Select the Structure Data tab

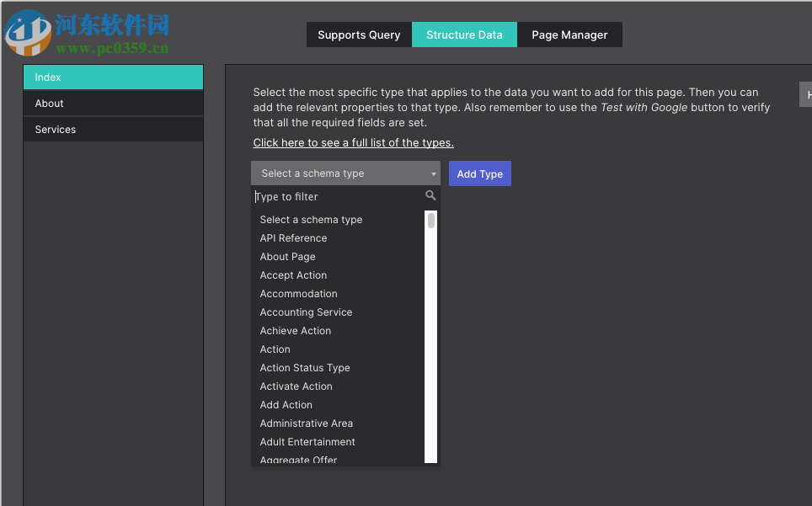(464, 35)
